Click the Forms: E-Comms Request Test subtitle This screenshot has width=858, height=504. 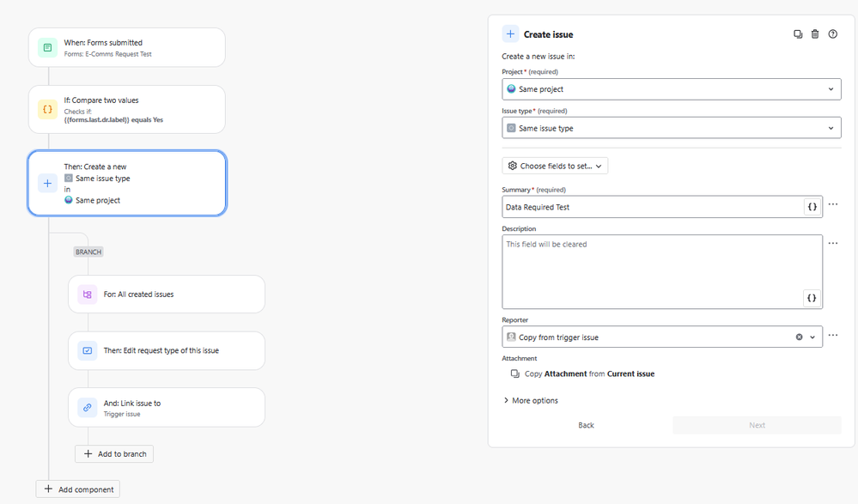click(x=108, y=54)
